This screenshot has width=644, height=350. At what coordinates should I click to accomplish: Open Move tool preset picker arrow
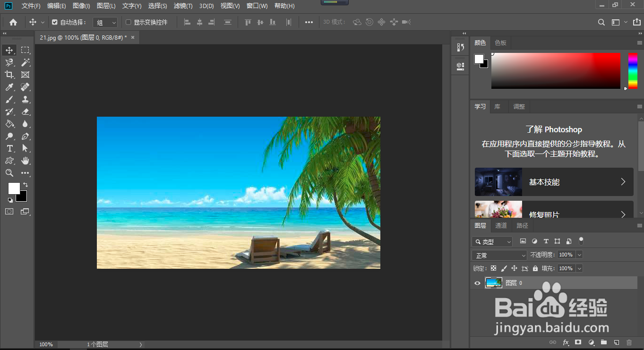[43, 22]
